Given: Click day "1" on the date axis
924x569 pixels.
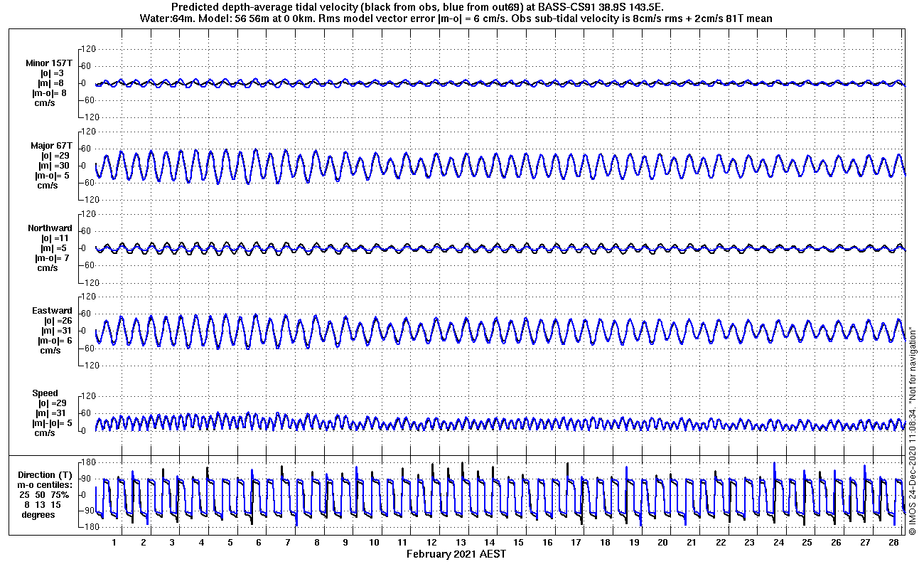Looking at the screenshot, I should point(114,542).
